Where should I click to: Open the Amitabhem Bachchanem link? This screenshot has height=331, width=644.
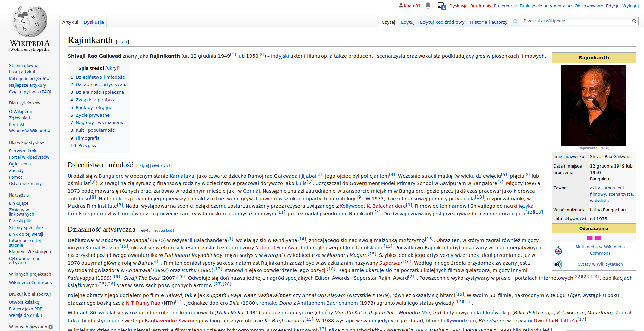coord(327,303)
